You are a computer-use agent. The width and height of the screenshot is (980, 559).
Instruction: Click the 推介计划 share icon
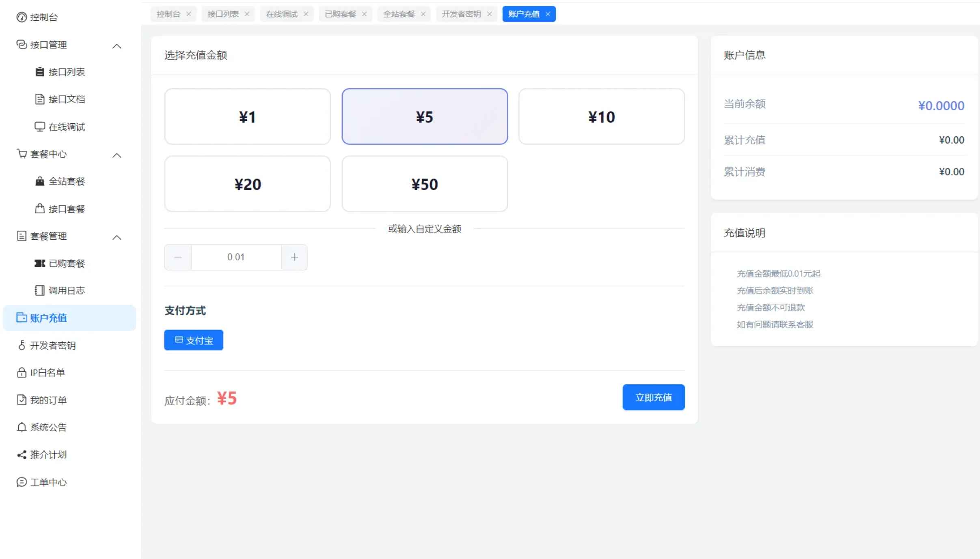pyautogui.click(x=22, y=455)
